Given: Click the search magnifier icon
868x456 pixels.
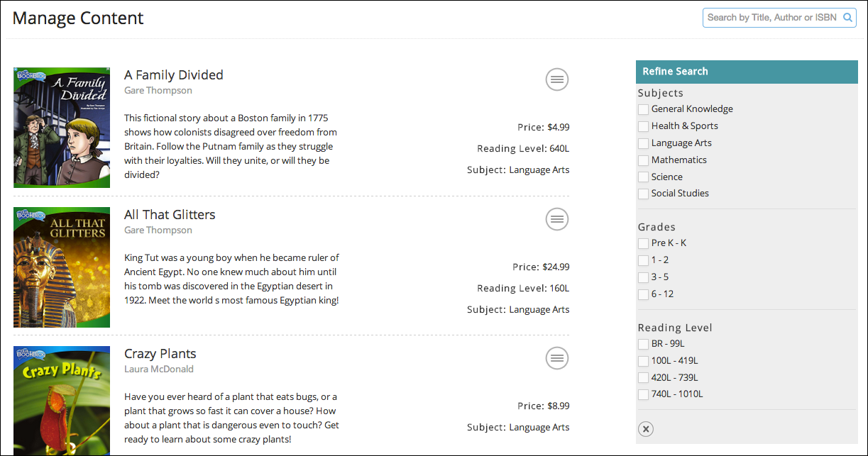Looking at the screenshot, I should tap(847, 18).
